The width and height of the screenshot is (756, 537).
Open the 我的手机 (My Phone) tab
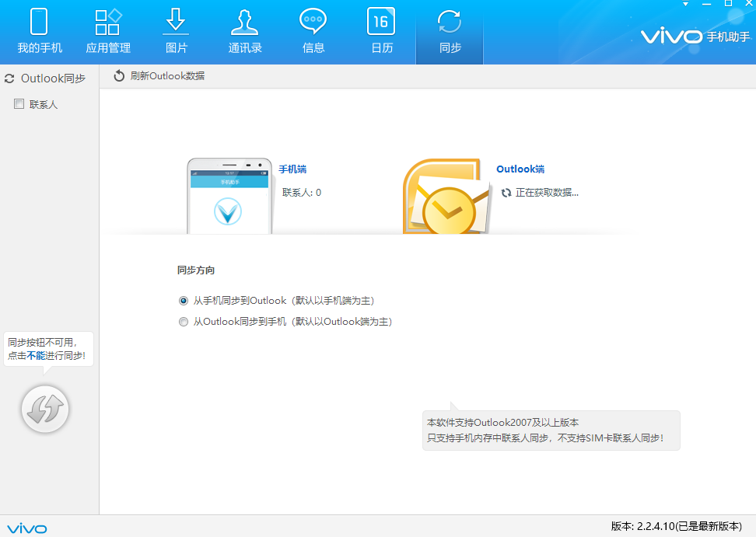40,32
